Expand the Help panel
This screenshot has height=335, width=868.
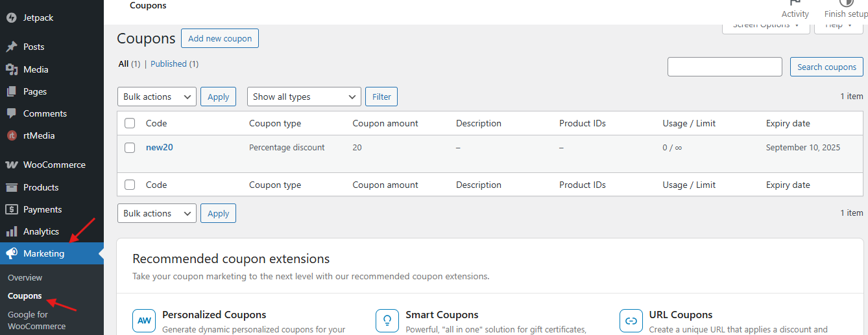point(839,26)
